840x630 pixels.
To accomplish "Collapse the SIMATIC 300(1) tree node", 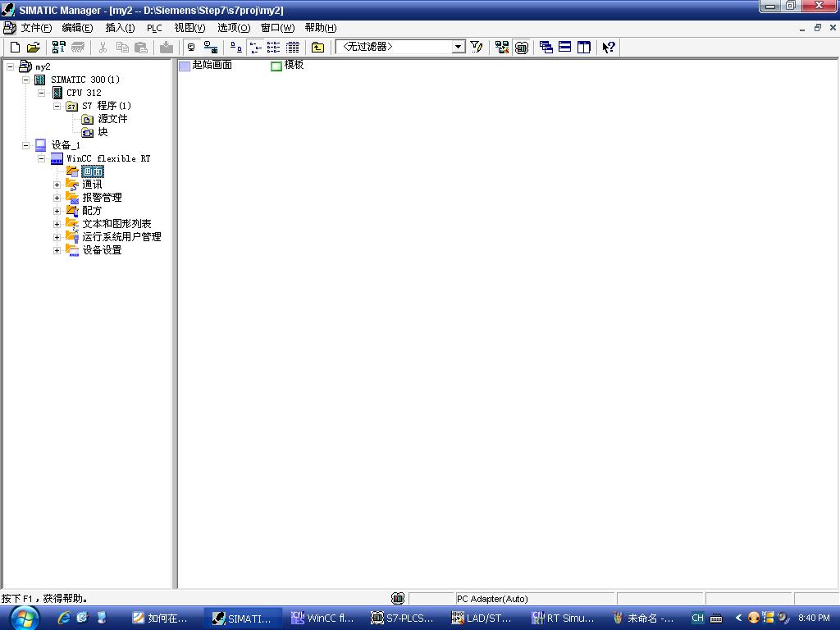I will pyautogui.click(x=25, y=80).
